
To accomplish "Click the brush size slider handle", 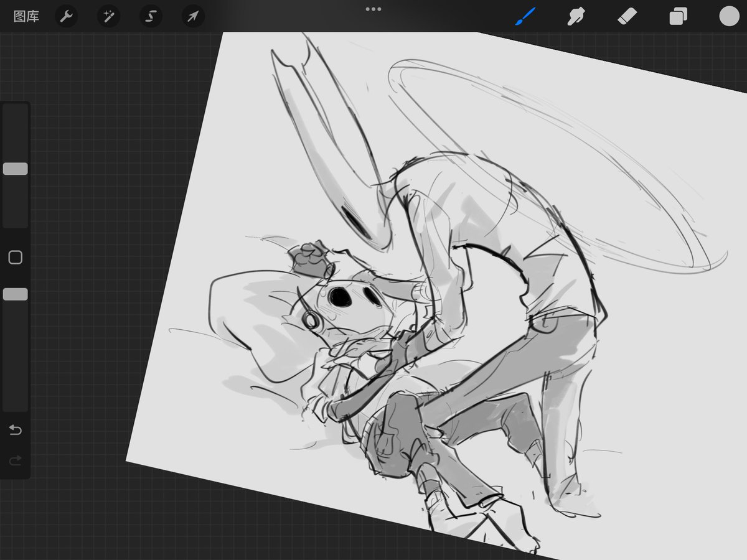I will [16, 169].
